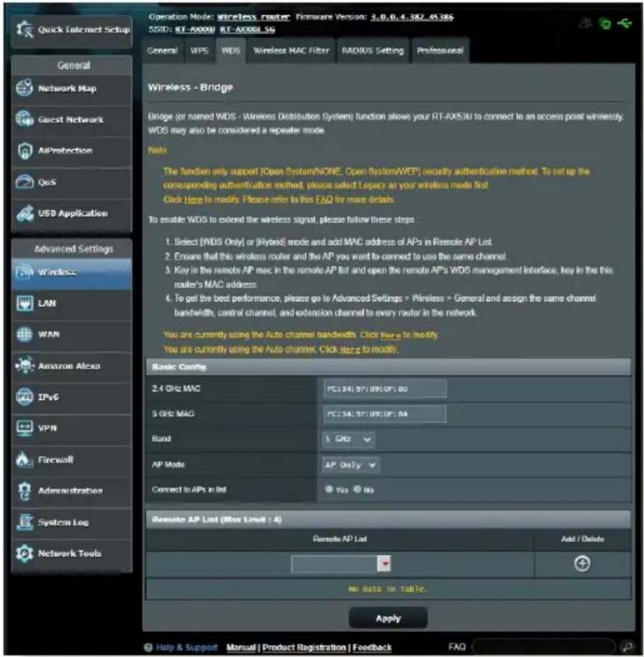Open the RADIUS Setting tab
Viewport: 644px width, 657px height.
[x=372, y=51]
